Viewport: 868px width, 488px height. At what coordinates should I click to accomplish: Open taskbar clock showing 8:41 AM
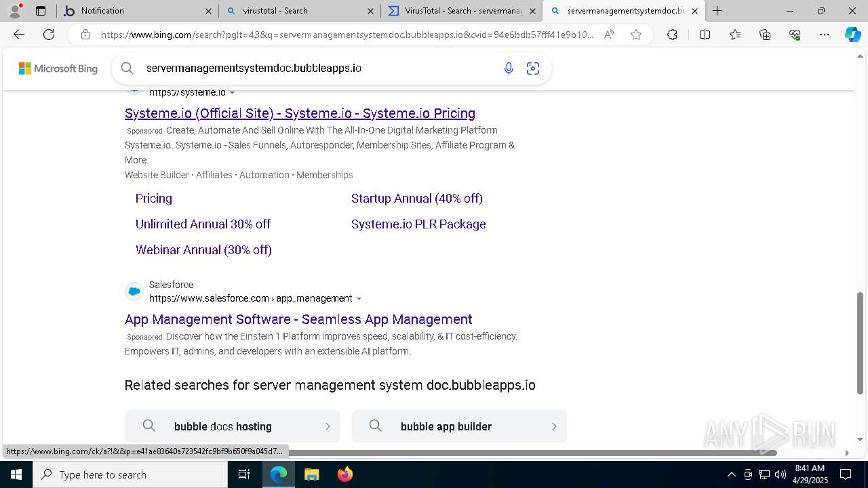pyautogui.click(x=810, y=474)
